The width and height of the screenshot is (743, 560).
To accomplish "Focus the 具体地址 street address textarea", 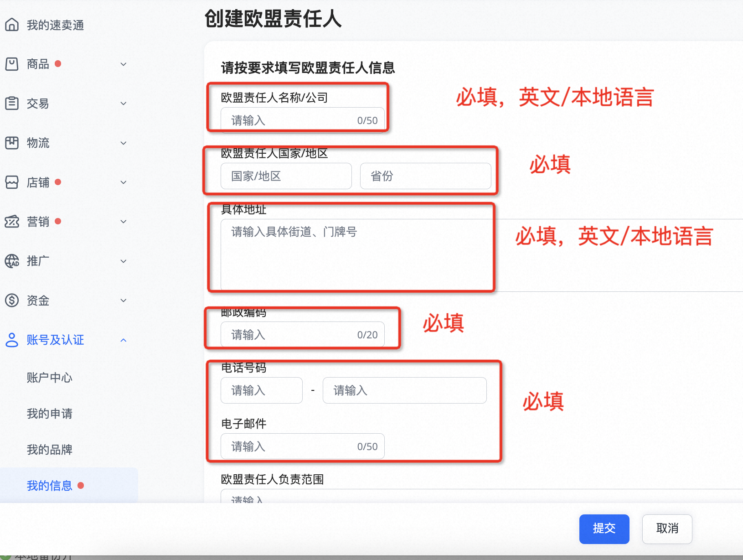I will click(x=482, y=255).
